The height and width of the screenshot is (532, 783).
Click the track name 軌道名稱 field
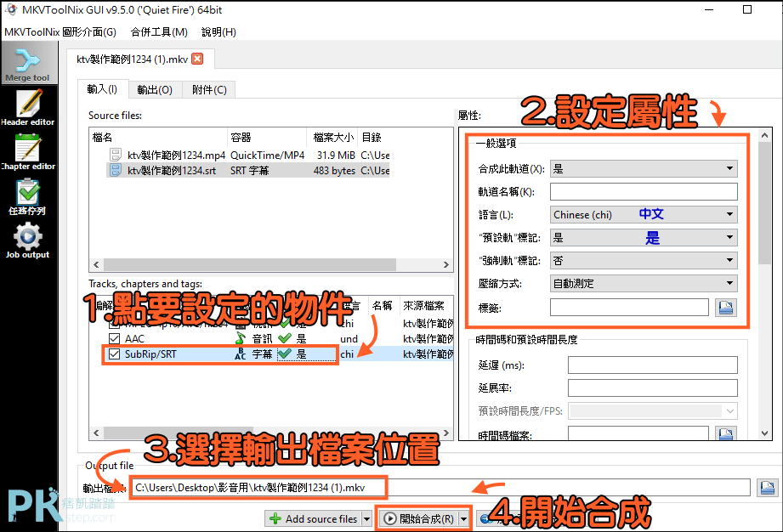pyautogui.click(x=644, y=192)
